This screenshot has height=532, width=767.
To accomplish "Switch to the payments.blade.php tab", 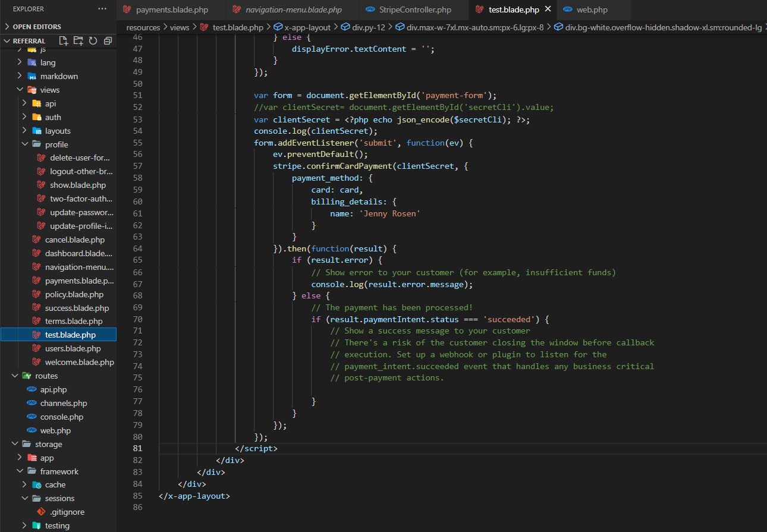I will 171,10.
